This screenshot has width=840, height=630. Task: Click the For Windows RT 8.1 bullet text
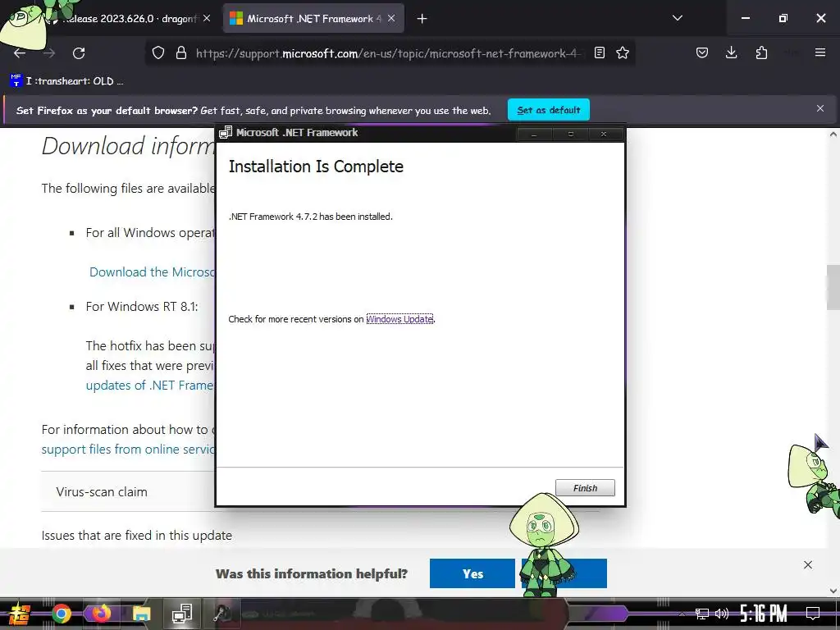point(142,307)
